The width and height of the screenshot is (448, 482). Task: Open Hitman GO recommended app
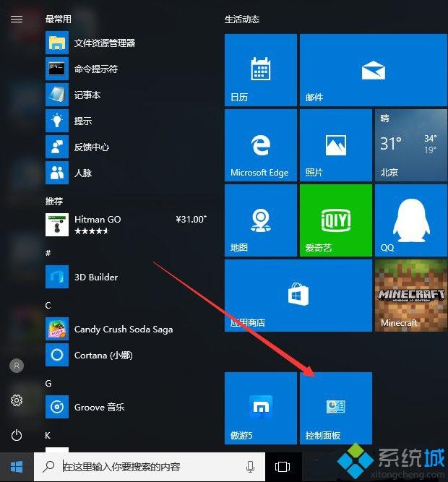pos(126,225)
